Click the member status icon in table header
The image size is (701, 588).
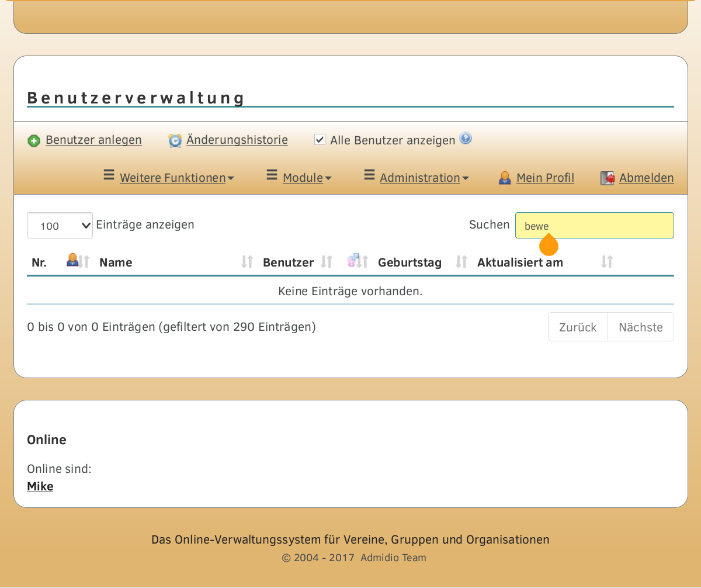click(72, 260)
